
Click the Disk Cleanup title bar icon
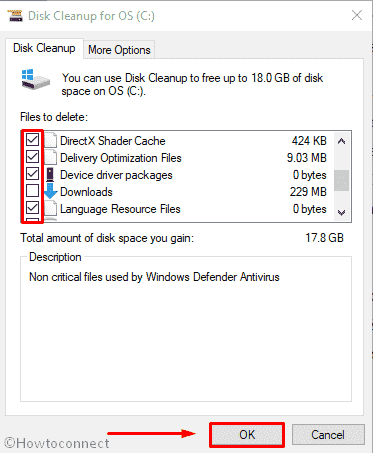tap(15, 16)
